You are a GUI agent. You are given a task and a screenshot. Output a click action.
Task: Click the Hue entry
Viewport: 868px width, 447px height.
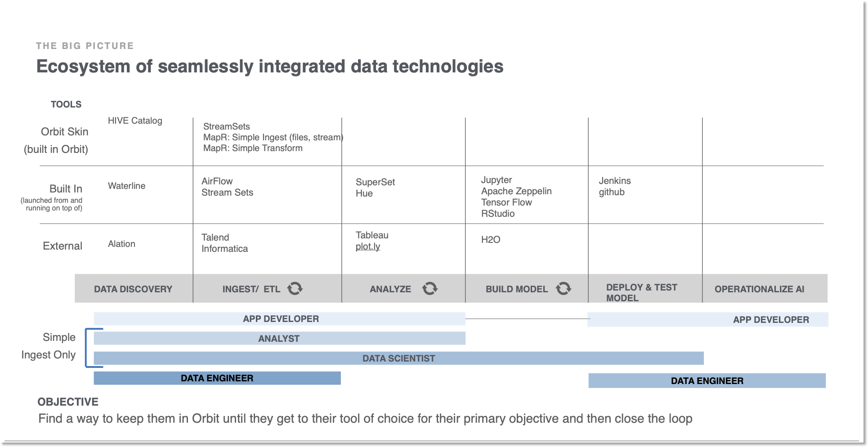pos(364,193)
